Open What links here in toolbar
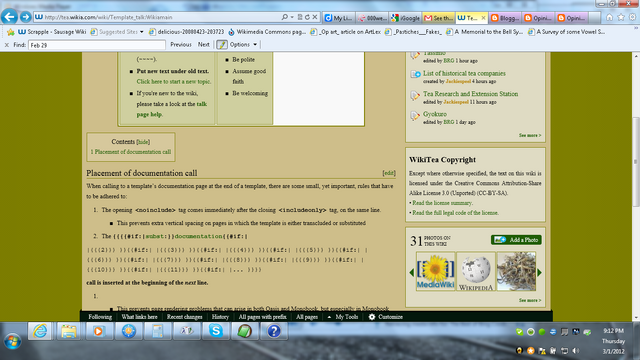The image size is (640, 360). [x=139, y=317]
